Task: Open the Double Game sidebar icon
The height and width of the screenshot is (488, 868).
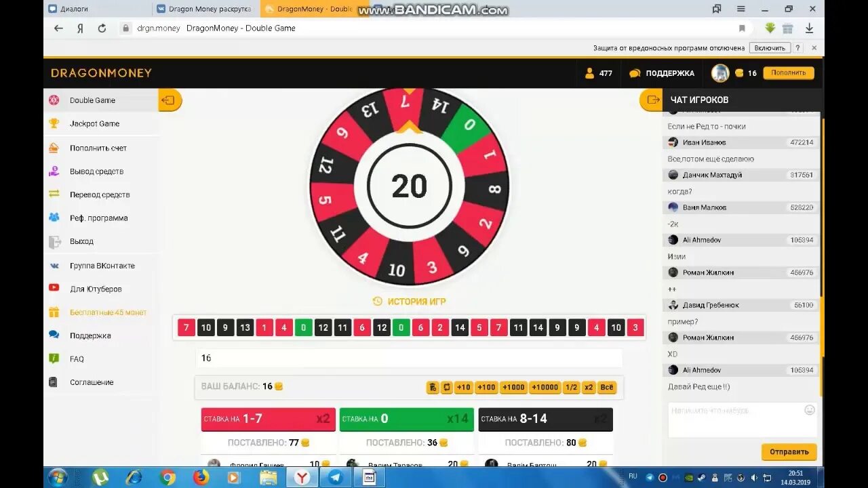Action: tap(54, 100)
